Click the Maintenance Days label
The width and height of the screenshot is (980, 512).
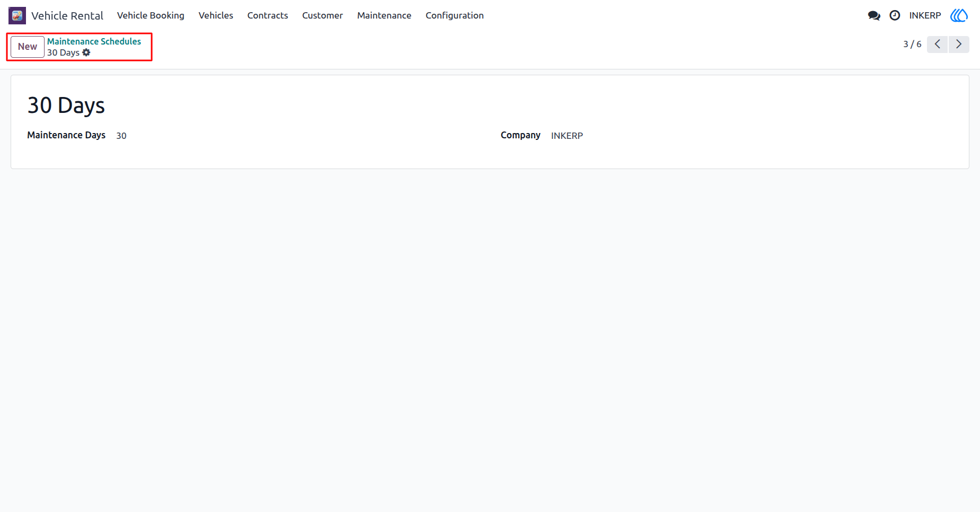point(66,135)
